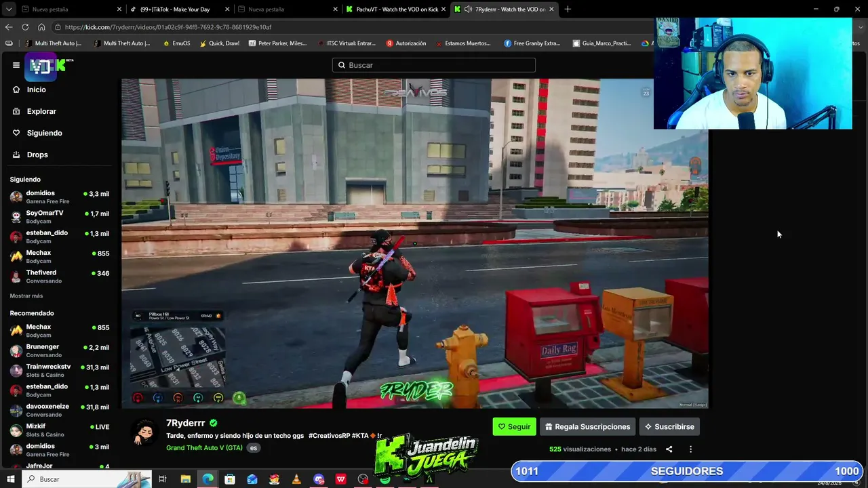Go back in the browser
The width and height of the screenshot is (868, 488).
point(9,27)
